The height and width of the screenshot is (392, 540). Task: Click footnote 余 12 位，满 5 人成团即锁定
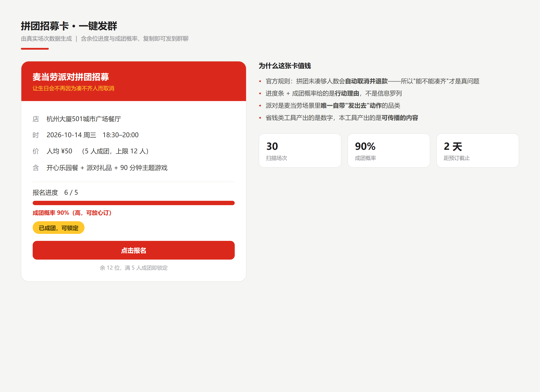point(133,268)
